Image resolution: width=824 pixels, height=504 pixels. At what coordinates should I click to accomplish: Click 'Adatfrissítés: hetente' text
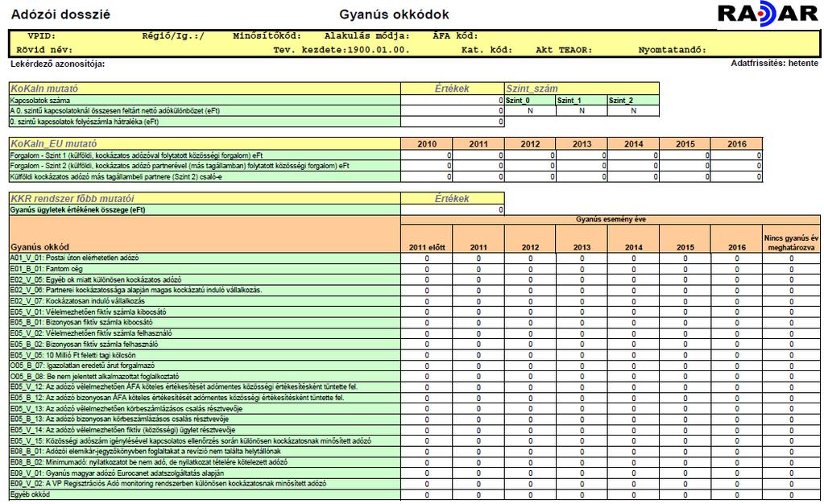point(774,63)
